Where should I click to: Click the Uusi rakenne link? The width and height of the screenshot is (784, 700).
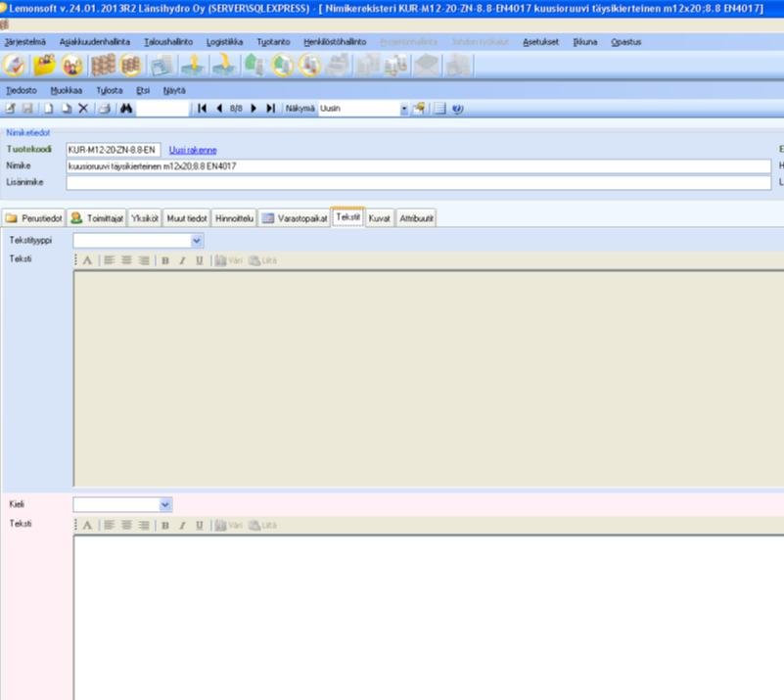tap(193, 150)
